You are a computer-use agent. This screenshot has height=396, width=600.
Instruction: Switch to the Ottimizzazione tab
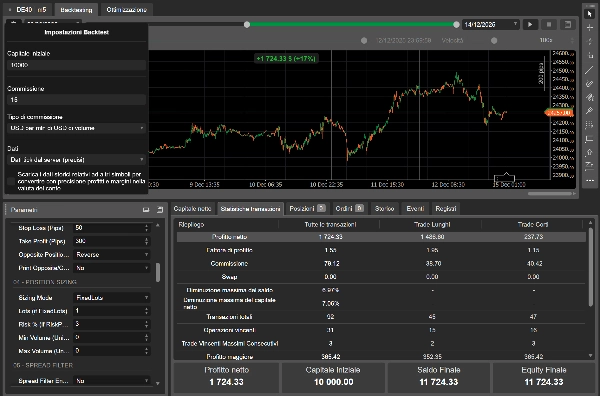tap(126, 10)
